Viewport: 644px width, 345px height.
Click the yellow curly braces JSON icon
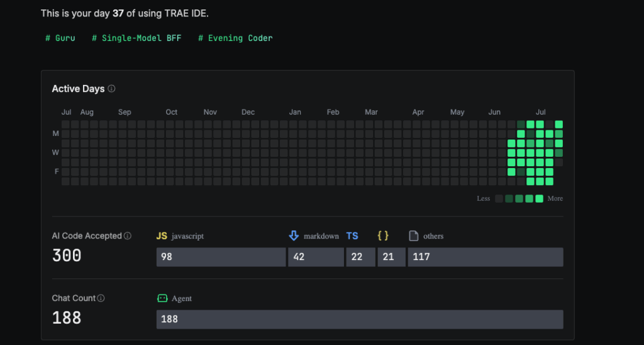[383, 235]
